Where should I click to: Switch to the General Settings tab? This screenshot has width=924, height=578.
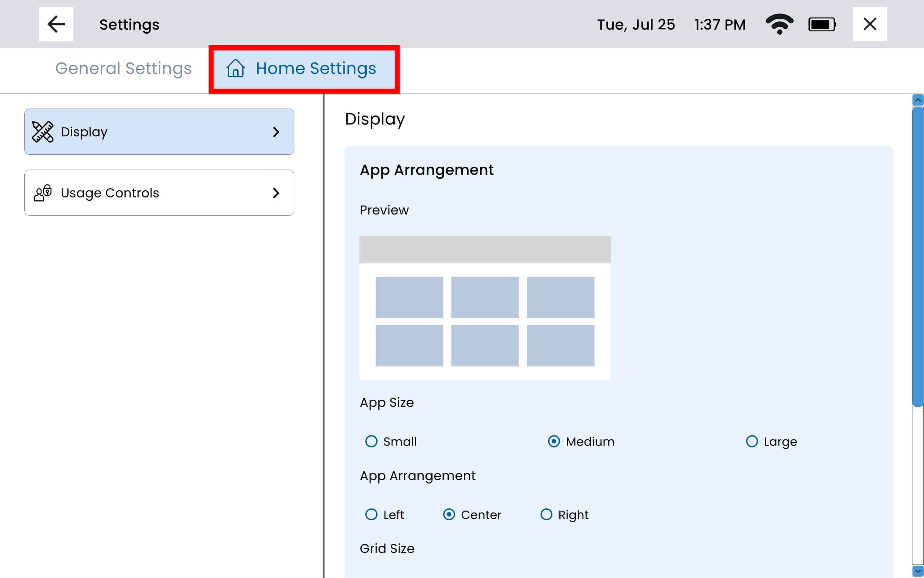[x=123, y=68]
